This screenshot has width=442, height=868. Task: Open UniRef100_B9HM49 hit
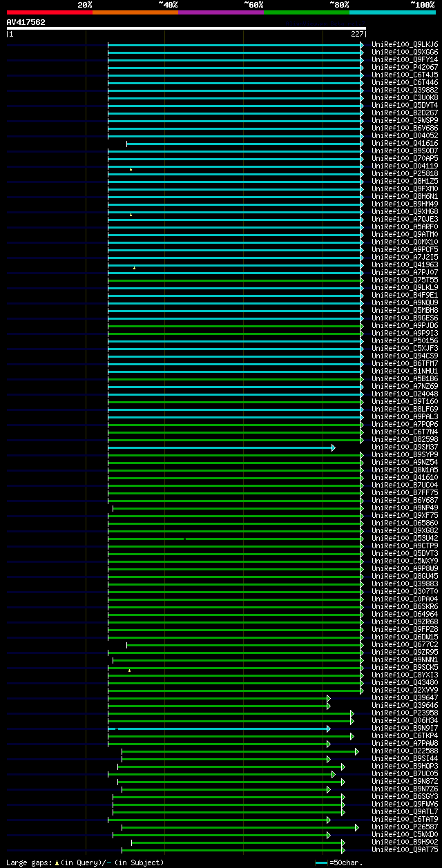(x=405, y=204)
